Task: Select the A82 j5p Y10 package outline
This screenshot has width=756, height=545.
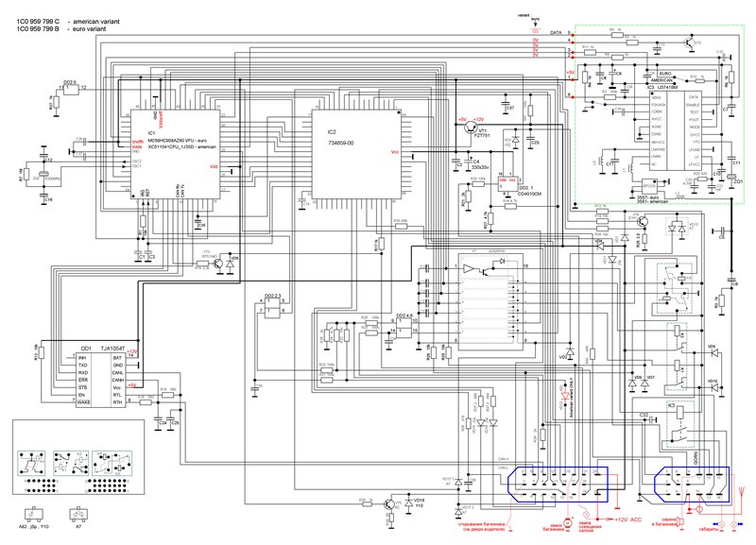Action: click(34, 515)
